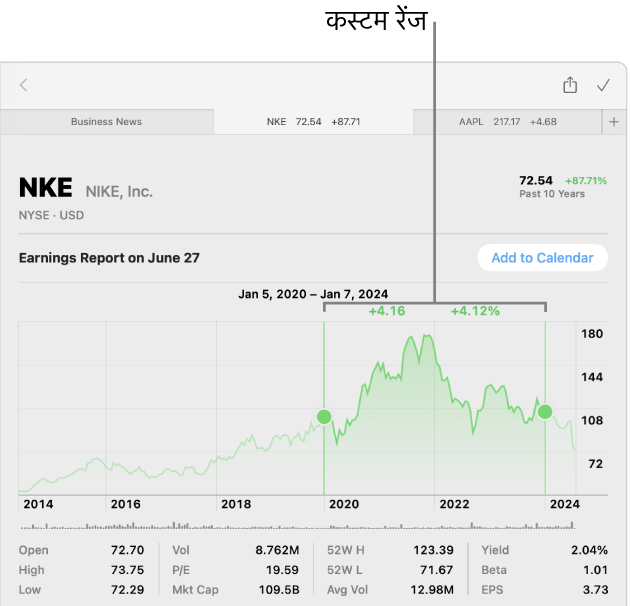
Task: Click the 2016 axis label
Action: [126, 504]
